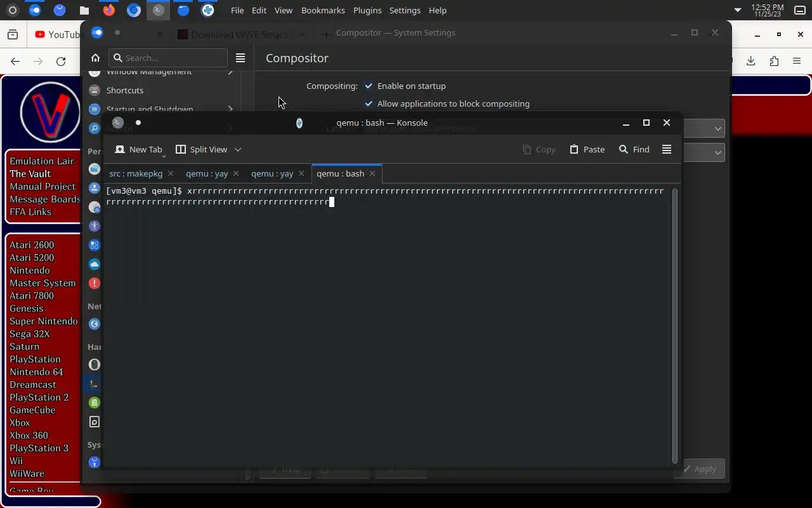Click the accessibility icon in the settings sidebar
812x508 pixels.
95,226
